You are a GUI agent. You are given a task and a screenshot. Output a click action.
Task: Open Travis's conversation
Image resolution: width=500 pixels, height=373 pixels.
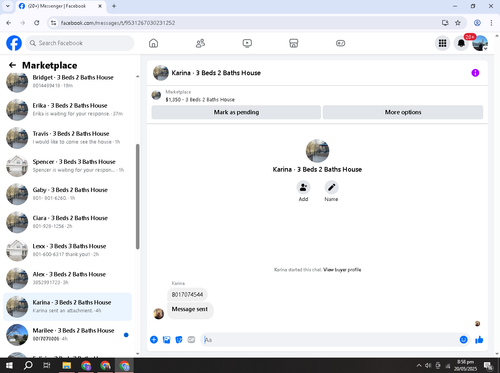[x=68, y=138]
